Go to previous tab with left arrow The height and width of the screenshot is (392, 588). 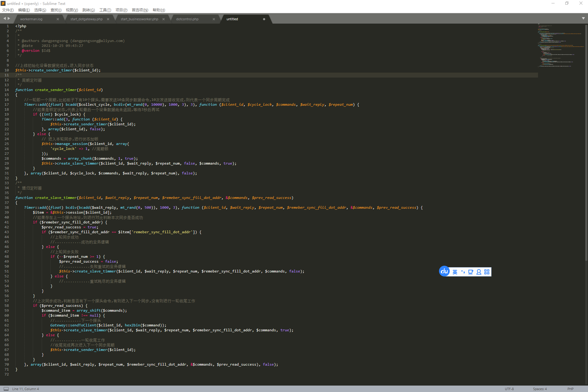[5, 18]
